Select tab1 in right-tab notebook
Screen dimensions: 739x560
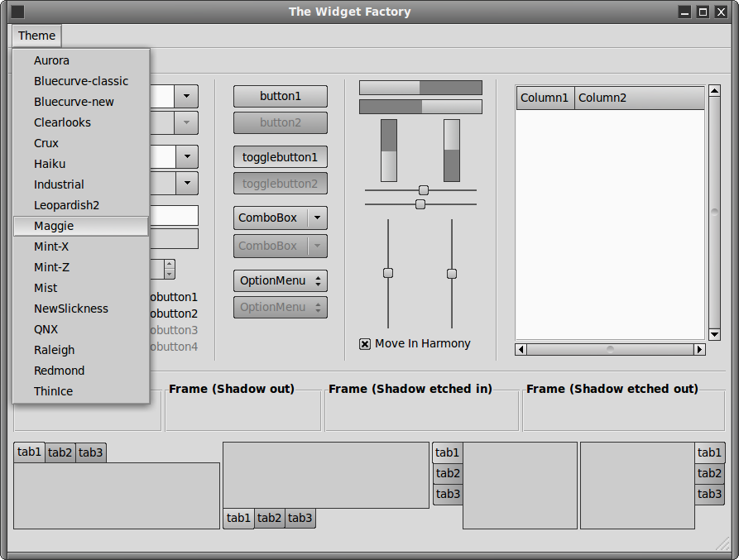[710, 452]
